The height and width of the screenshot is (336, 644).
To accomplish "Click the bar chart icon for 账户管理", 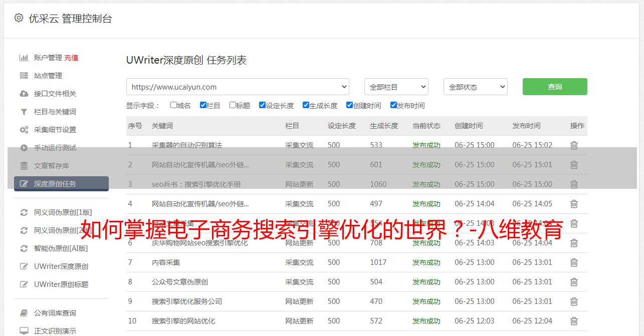I will click(24, 58).
